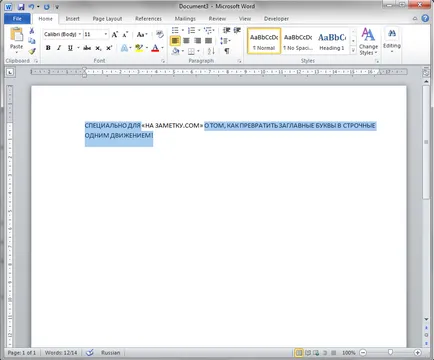
Task: Apply subscript formatting
Action: (x=98, y=48)
